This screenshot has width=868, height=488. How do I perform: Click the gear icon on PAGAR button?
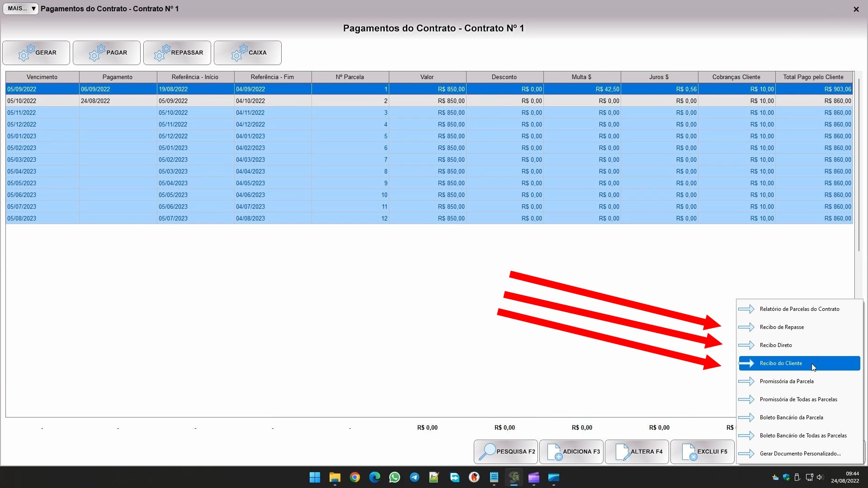click(x=97, y=53)
